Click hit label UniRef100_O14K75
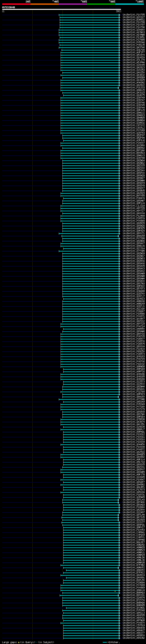Screen dimensions: 146x644 pos(134,95)
